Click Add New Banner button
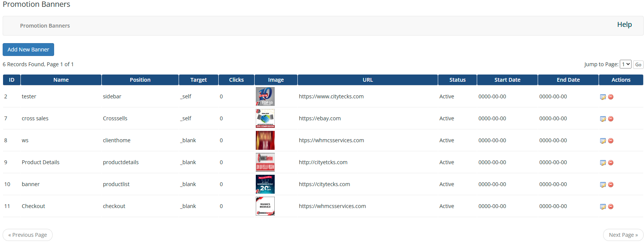Screen dimensions: 644x247 click(x=28, y=50)
